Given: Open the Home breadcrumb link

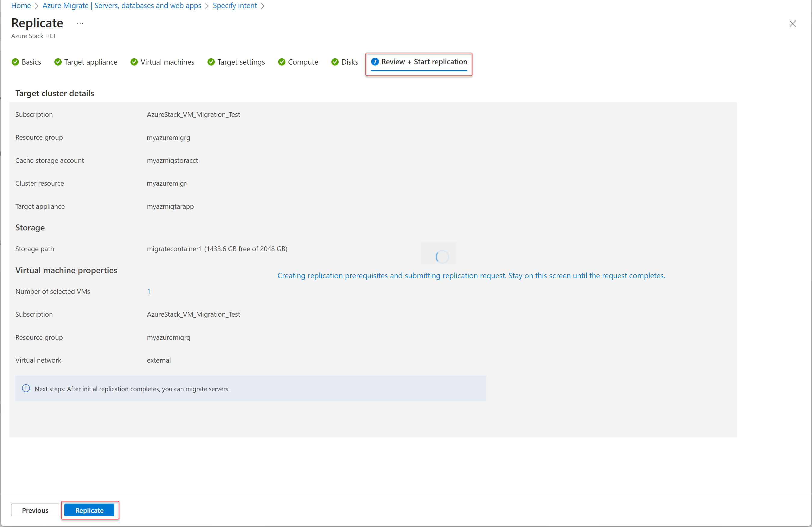Looking at the screenshot, I should click(x=21, y=5).
